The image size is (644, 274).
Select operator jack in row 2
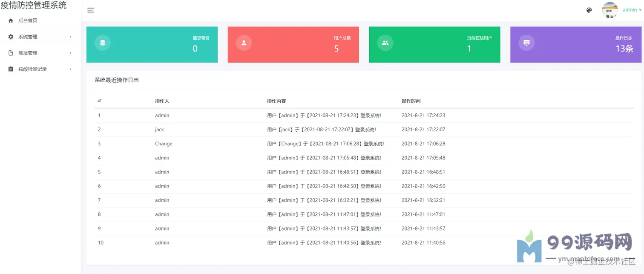coord(159,130)
